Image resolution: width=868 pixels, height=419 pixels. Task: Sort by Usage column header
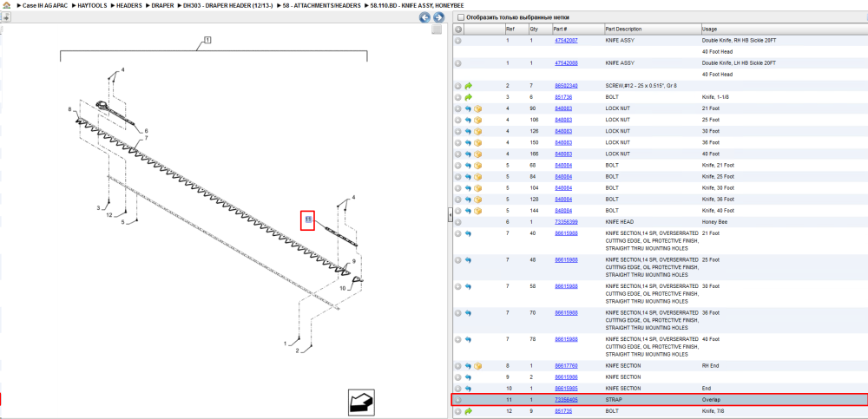pyautogui.click(x=709, y=29)
